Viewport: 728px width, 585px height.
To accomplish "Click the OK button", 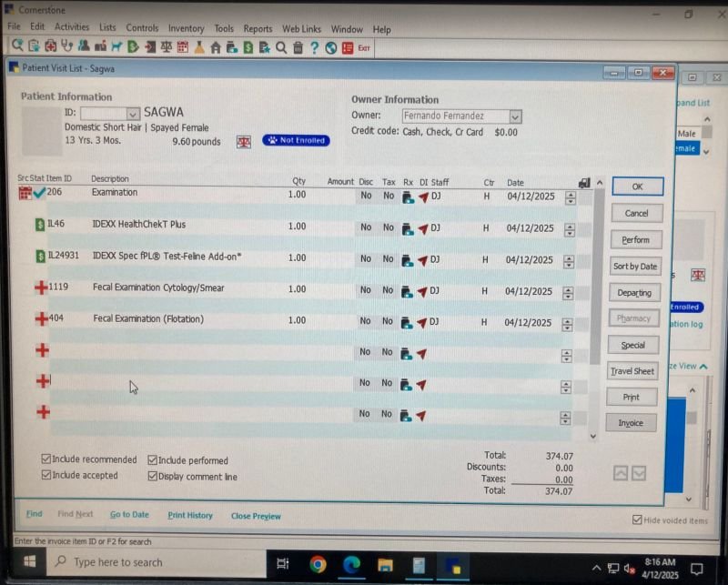I will [x=638, y=187].
